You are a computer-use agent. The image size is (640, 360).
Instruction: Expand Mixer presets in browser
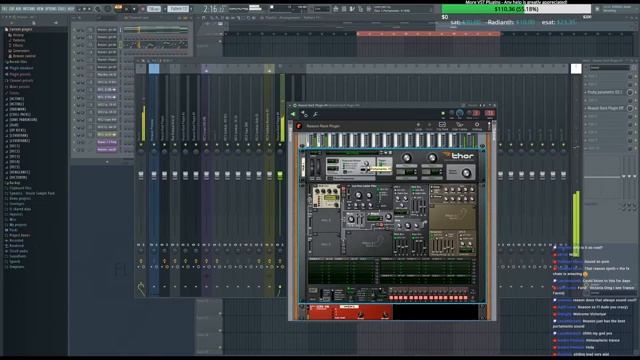19,87
